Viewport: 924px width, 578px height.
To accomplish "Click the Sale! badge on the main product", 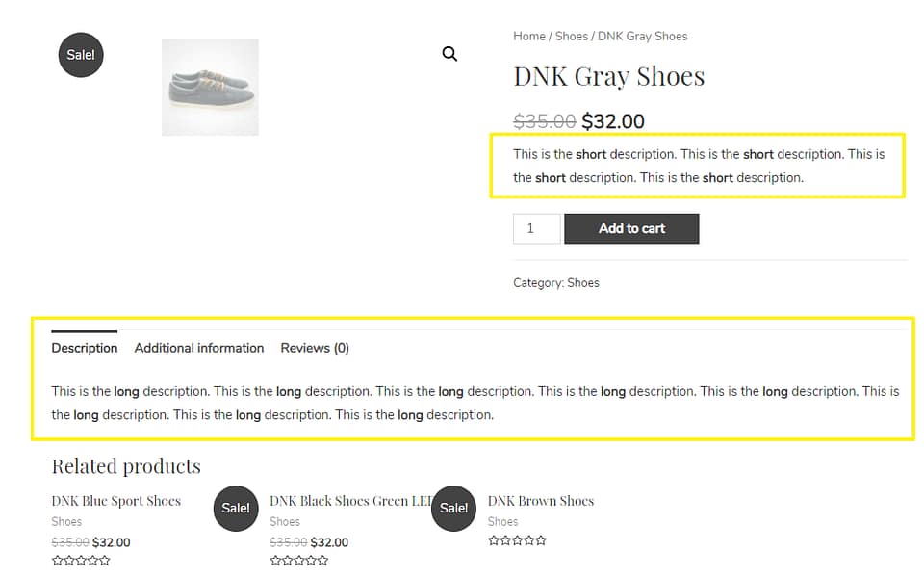I will (x=80, y=55).
